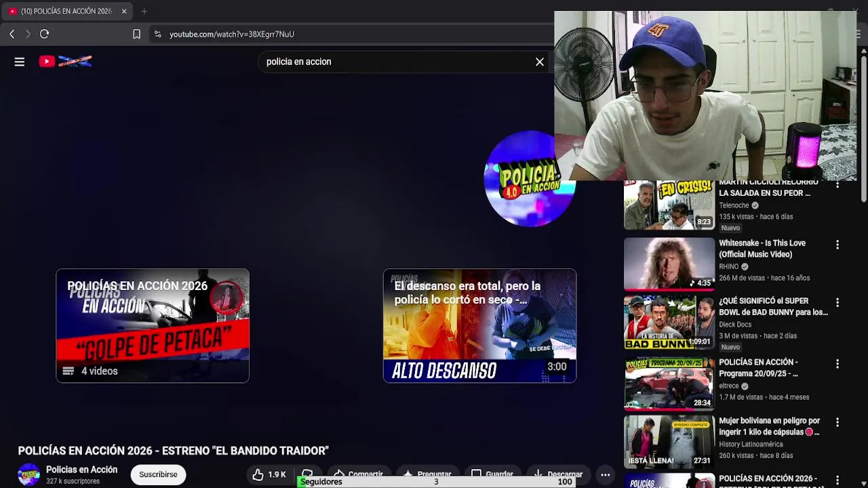Click Compartir share button

click(x=359, y=474)
